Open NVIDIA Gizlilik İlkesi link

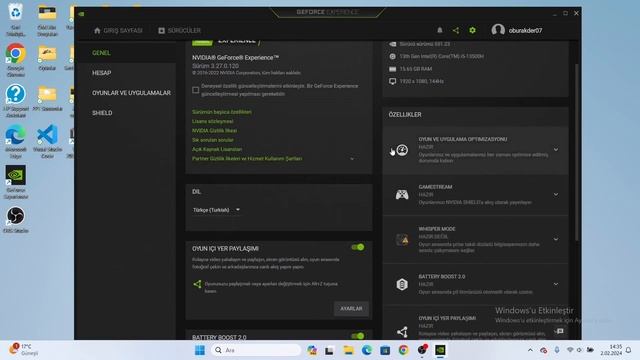tap(214, 131)
